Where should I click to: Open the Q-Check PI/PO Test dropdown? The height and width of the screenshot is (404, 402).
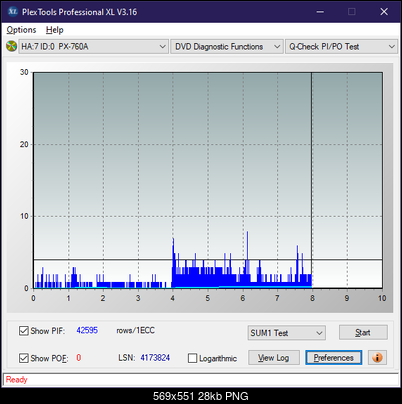pos(342,47)
